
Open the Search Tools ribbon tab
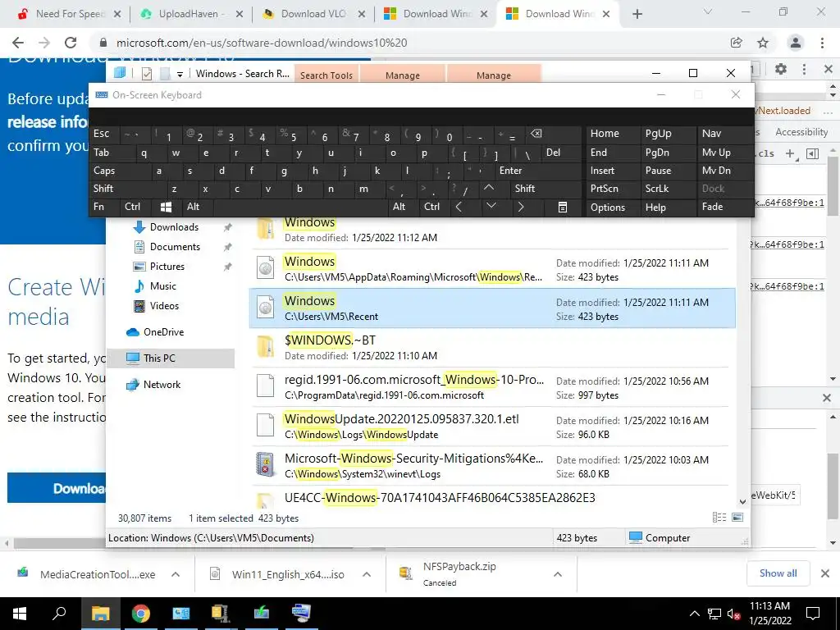[x=326, y=75]
